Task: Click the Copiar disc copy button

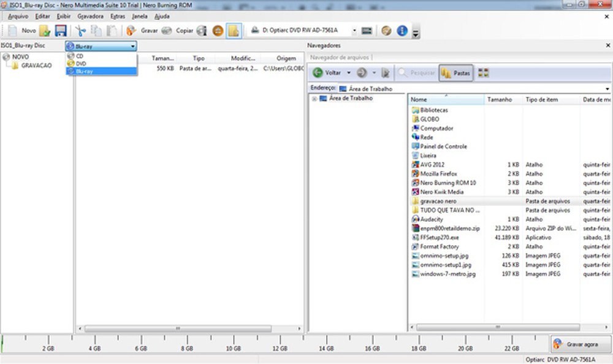Action: click(177, 31)
